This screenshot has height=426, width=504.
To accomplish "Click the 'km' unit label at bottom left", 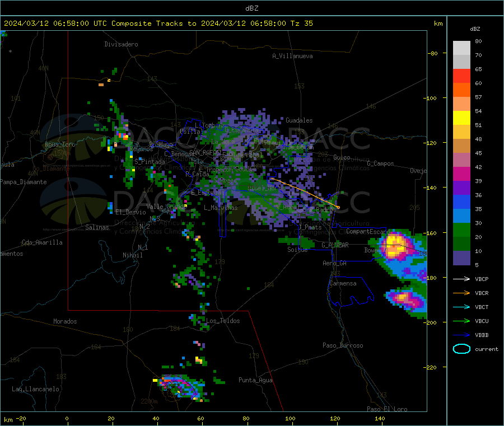I will [x=8, y=420].
